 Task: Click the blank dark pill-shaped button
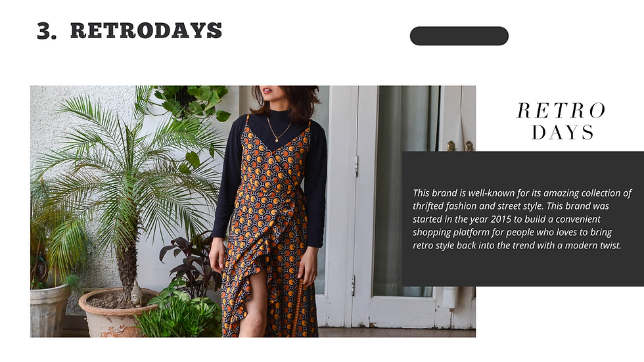click(459, 36)
